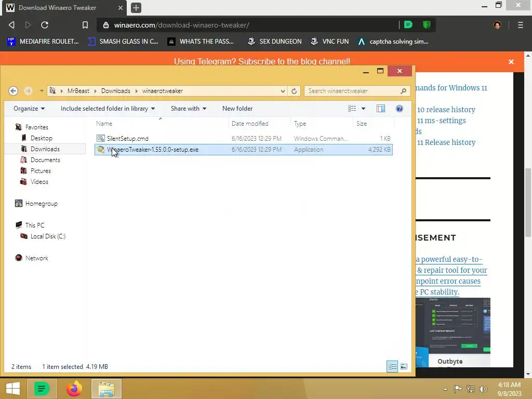
Task: Open the browser profile avatar
Action: 497,25
